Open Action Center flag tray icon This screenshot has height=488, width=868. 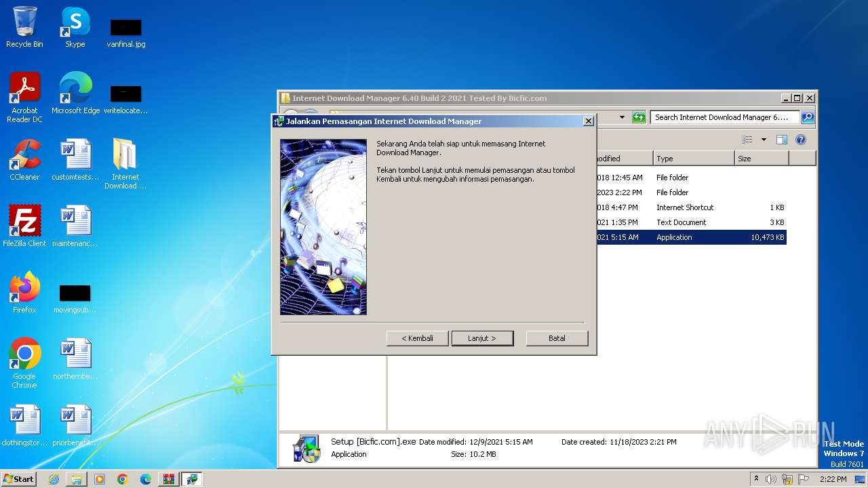[803, 479]
